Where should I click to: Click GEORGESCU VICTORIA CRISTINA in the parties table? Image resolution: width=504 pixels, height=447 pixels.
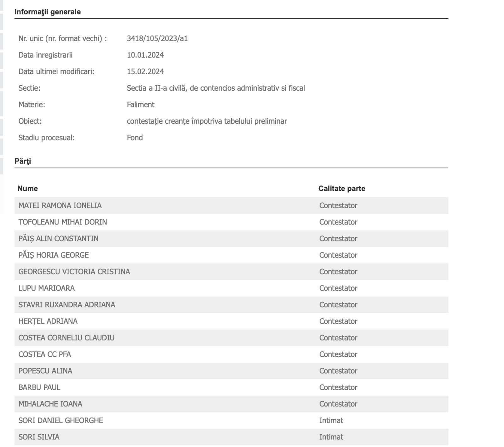[x=74, y=272]
